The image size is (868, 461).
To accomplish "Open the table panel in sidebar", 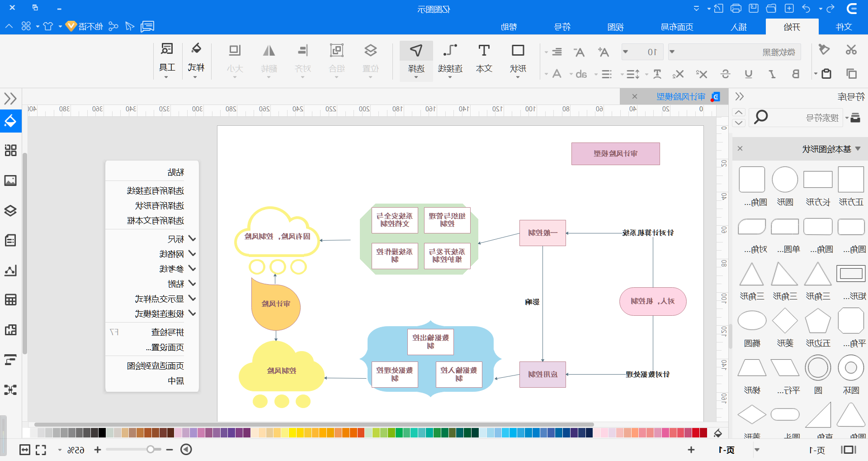I will [10, 299].
